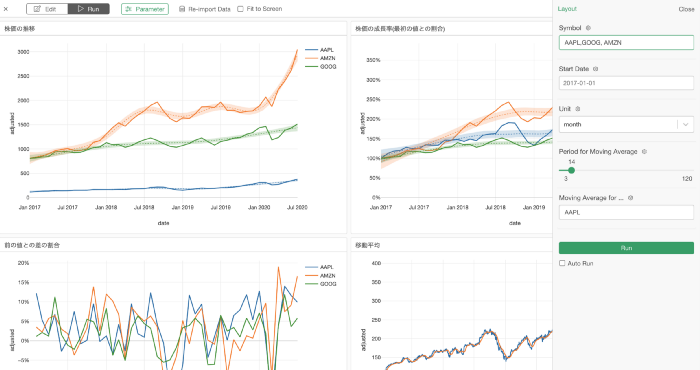This screenshot has width=700, height=370.
Task: Edit the Symbol input field
Action: click(x=626, y=43)
